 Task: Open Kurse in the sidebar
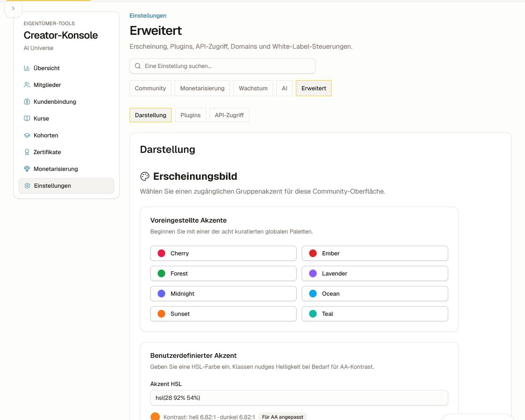pos(66,118)
